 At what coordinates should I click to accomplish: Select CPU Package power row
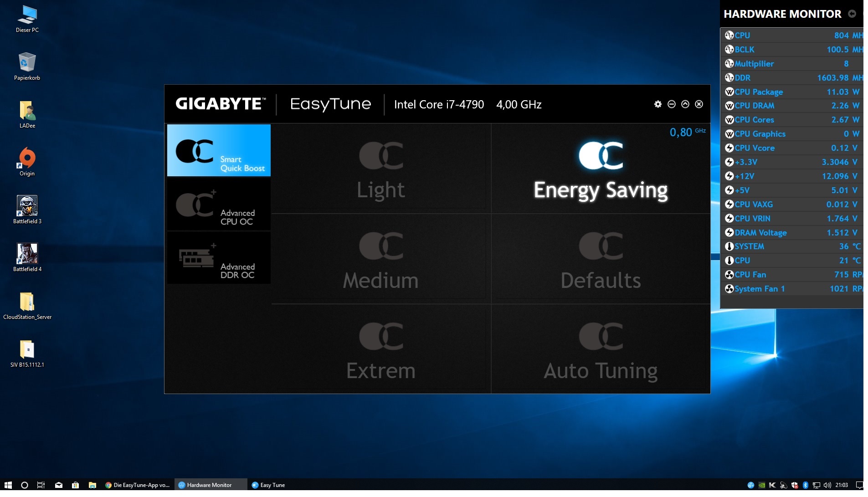coord(793,92)
